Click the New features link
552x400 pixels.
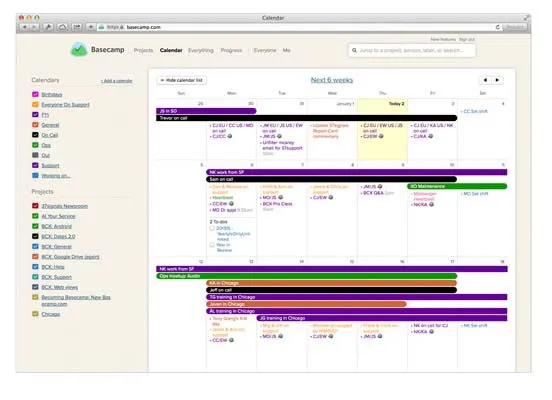pos(443,39)
